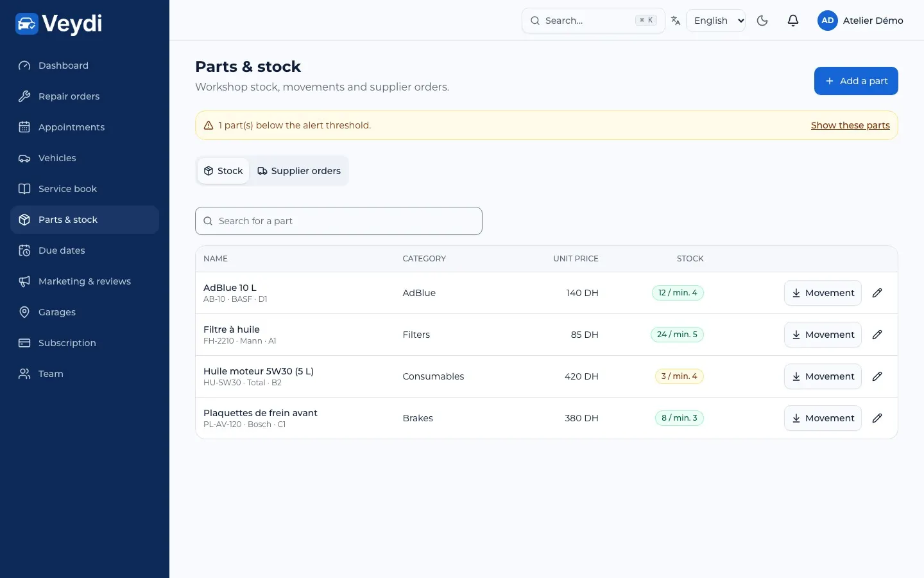The width and height of the screenshot is (924, 578).
Task: Record movement for Filtre à huile
Action: pyautogui.click(x=823, y=335)
